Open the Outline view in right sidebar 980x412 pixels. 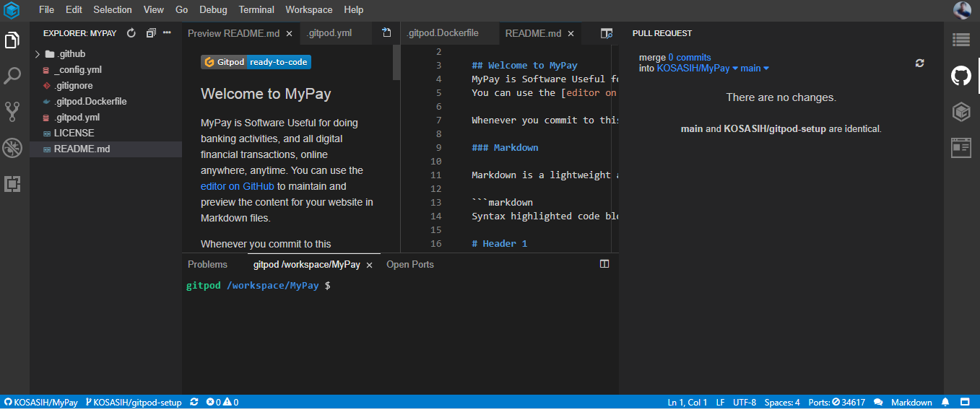pos(961,40)
